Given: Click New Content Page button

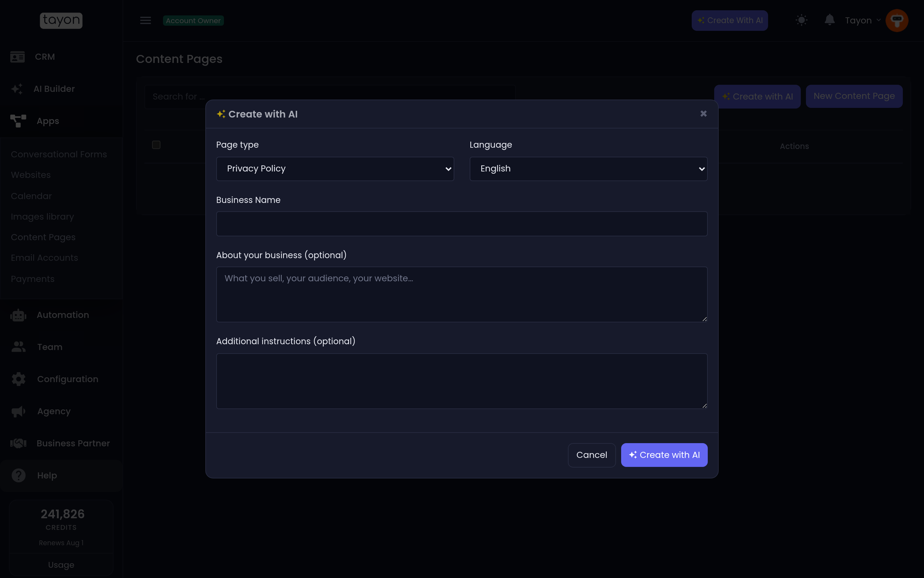Looking at the screenshot, I should (854, 96).
